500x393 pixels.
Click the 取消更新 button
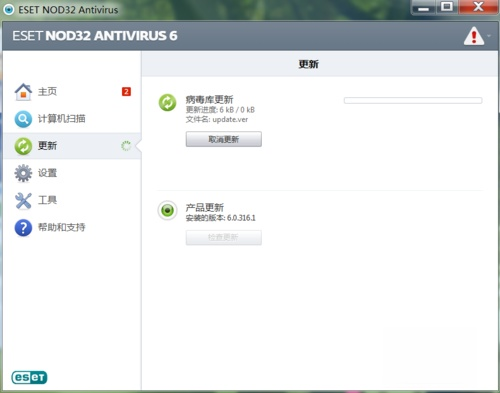(x=224, y=139)
